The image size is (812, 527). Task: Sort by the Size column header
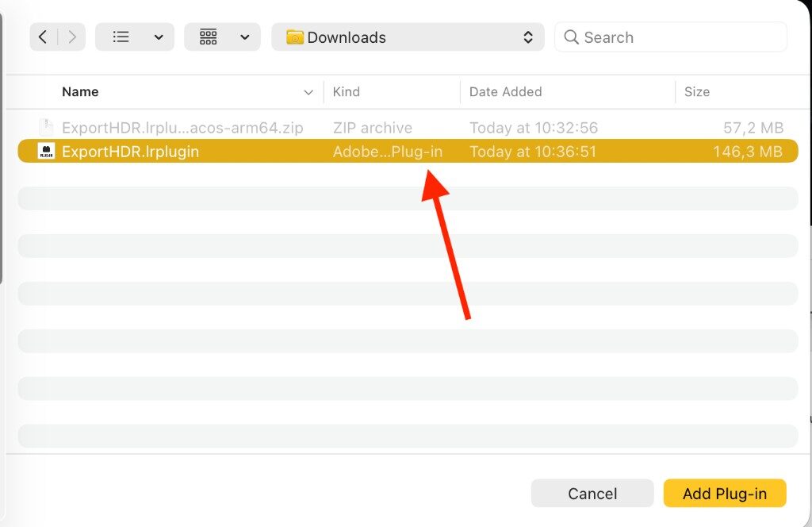697,92
